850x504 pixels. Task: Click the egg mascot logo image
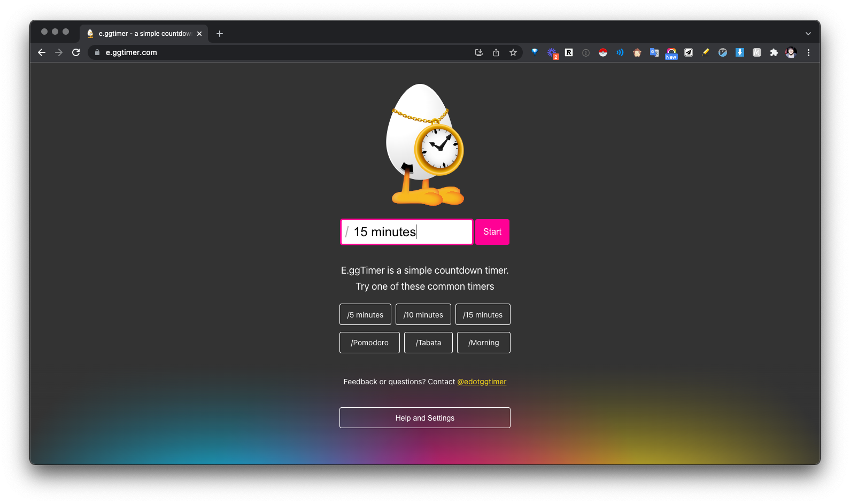tap(425, 144)
